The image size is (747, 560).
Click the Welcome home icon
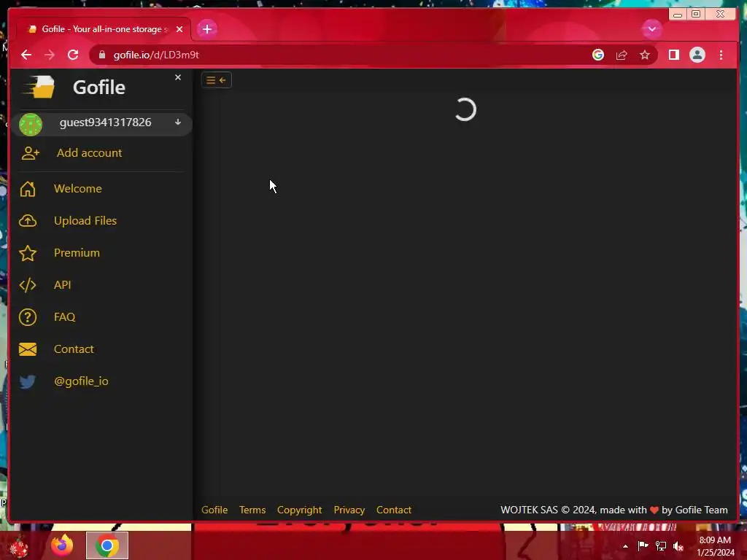click(28, 189)
